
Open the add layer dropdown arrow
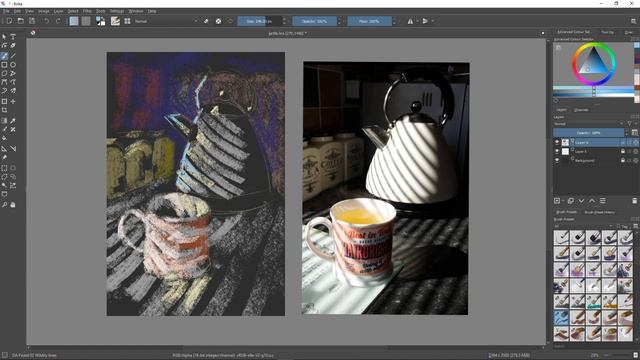pos(563,201)
